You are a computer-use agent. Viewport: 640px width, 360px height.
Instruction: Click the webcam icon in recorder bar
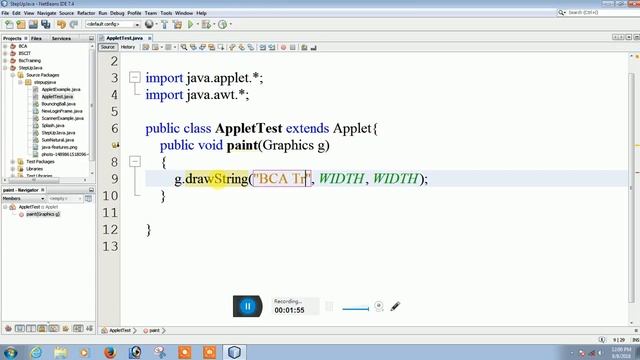tap(379, 306)
